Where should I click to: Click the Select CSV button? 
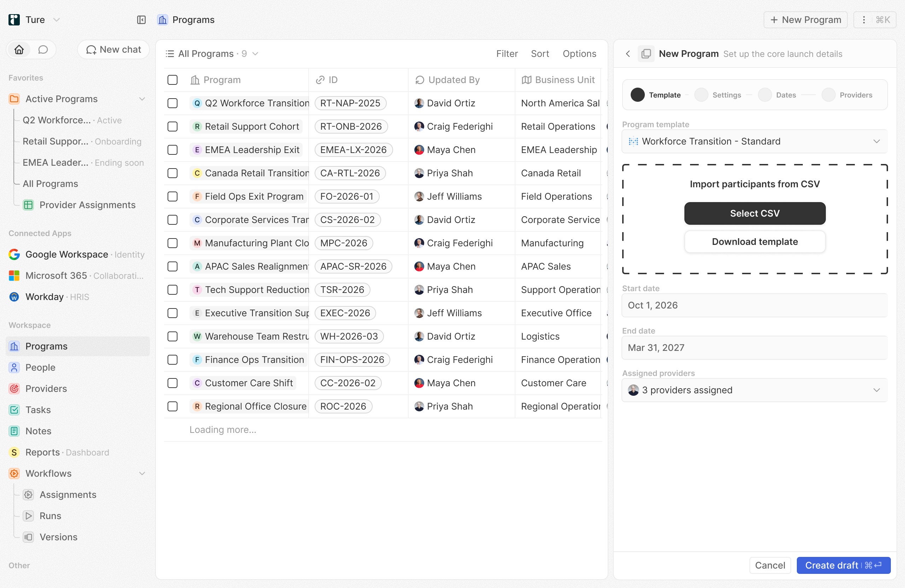point(755,213)
